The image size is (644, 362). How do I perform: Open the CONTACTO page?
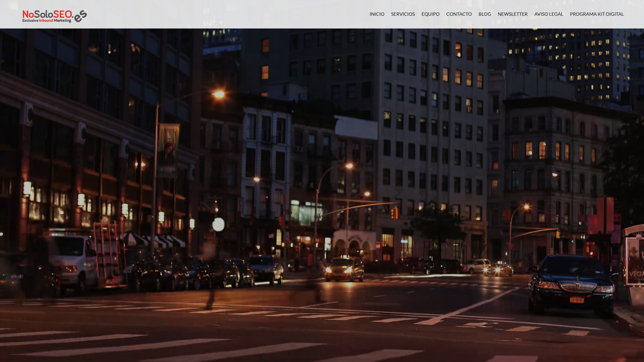click(459, 14)
